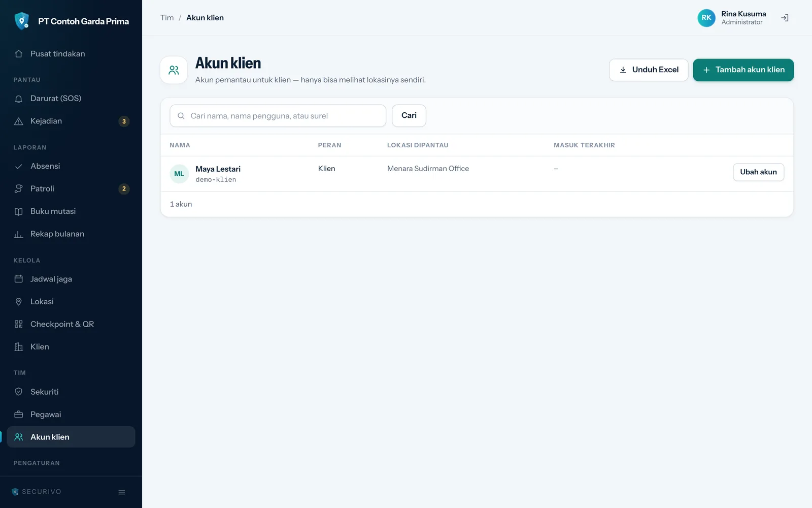Click the MASUK TERAKHIR column header

point(584,145)
